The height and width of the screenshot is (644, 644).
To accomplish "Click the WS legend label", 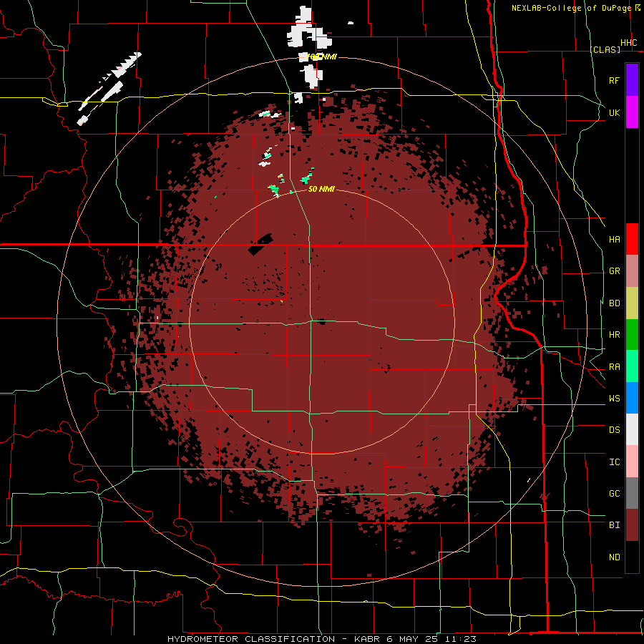I will pyautogui.click(x=614, y=399).
